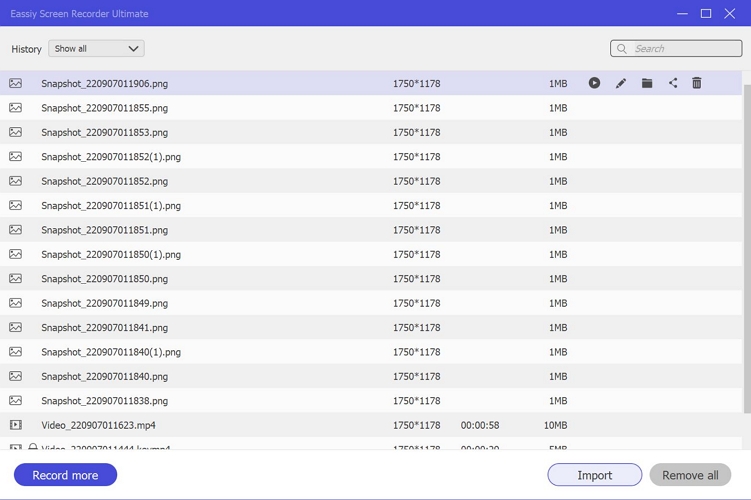Select Snapshot_220907011853.png in the list
Viewport: 751px width, 500px height.
(105, 132)
